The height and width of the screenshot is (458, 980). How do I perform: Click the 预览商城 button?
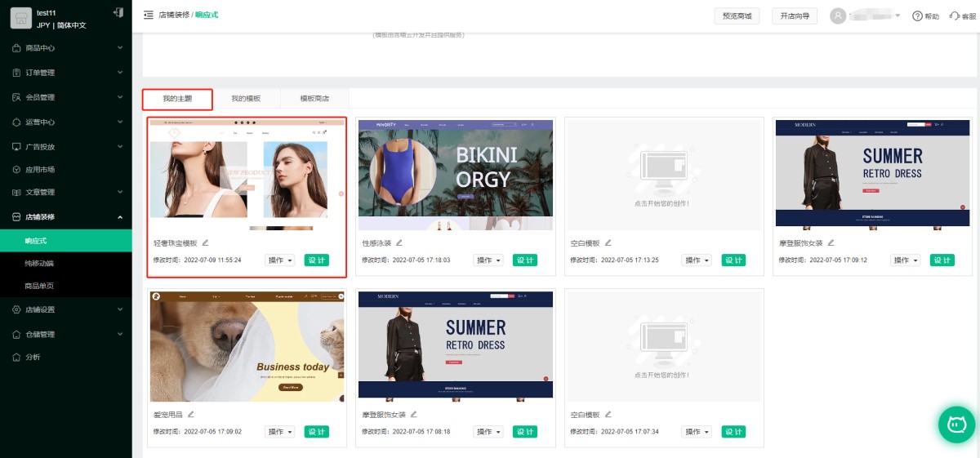point(737,16)
